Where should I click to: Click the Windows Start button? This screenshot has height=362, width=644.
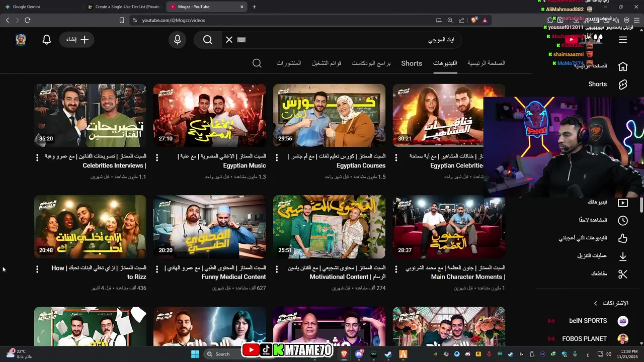(195, 354)
